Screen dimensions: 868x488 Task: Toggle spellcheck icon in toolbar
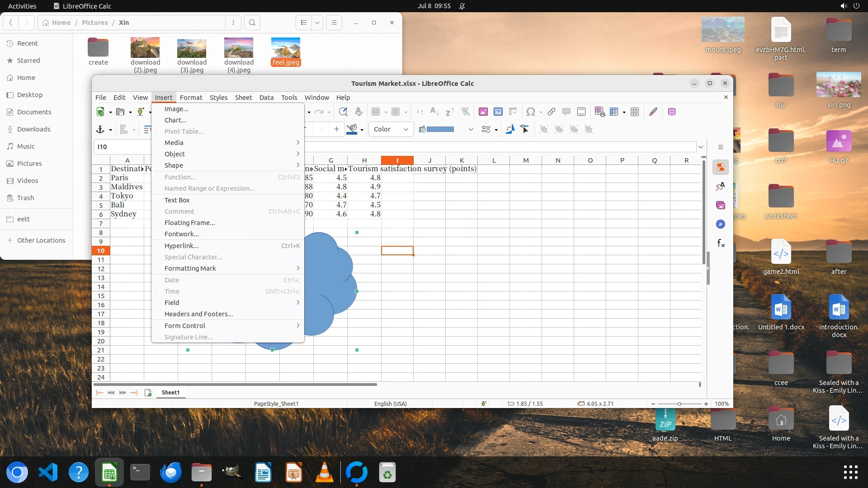[x=359, y=112]
